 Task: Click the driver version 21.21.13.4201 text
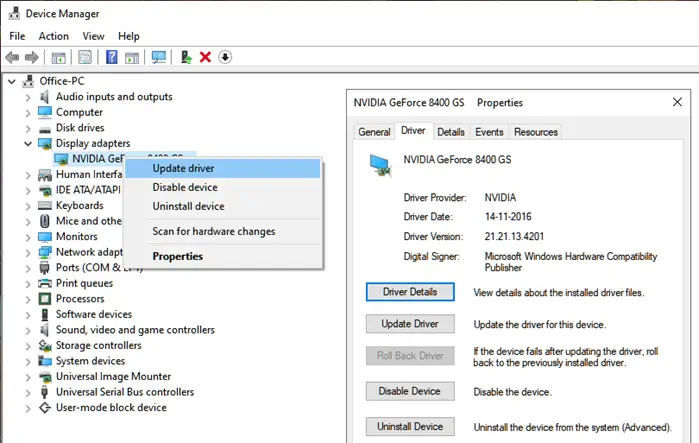pos(514,237)
